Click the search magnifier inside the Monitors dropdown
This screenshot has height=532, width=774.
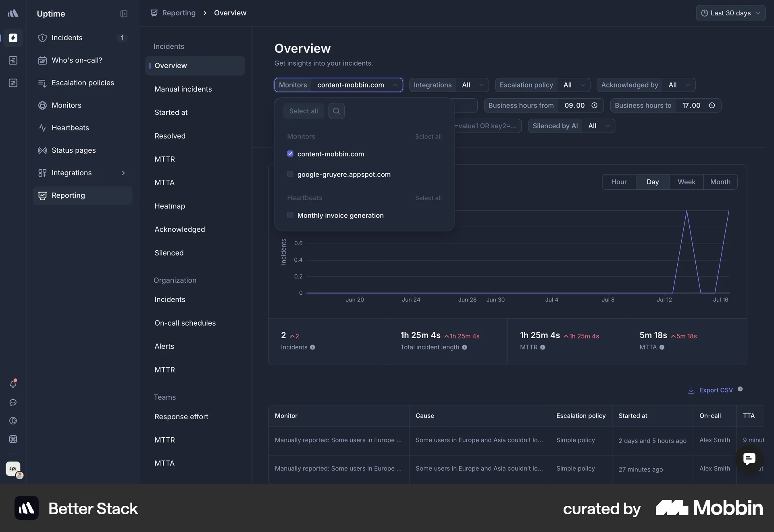click(336, 111)
